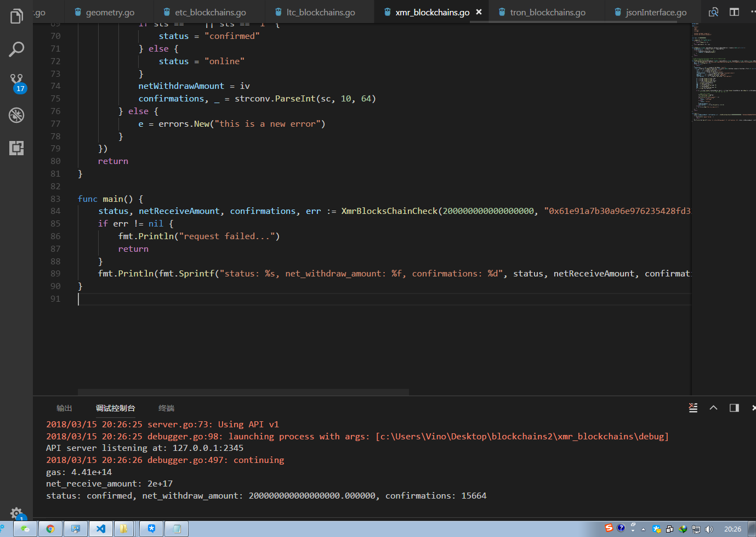The image size is (756, 537).
Task: Open the 输出 (Output) panel tab
Action: point(64,408)
